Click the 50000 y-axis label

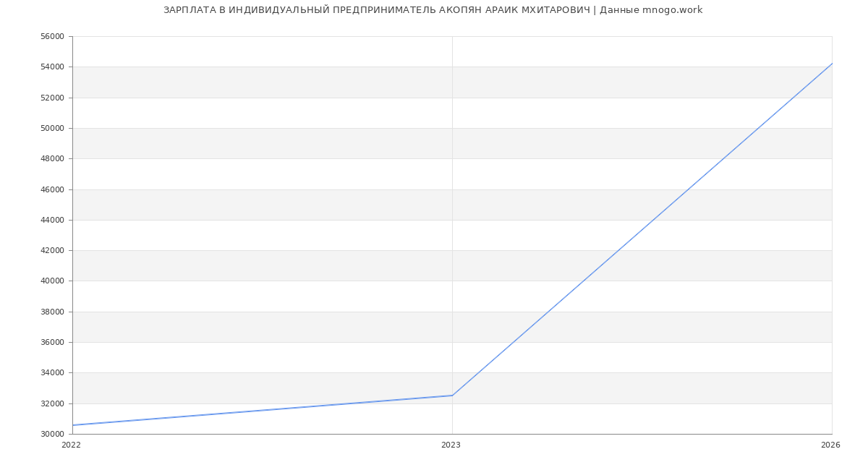tap(54, 129)
